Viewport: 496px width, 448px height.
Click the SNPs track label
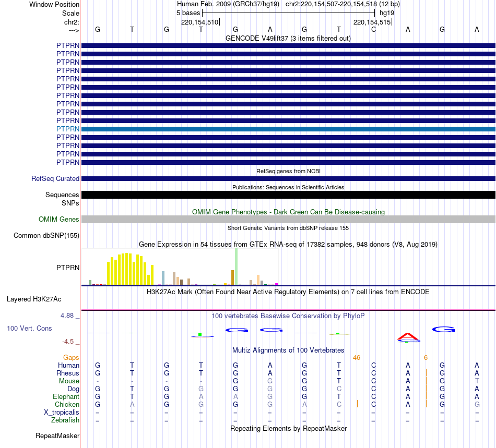(70, 203)
